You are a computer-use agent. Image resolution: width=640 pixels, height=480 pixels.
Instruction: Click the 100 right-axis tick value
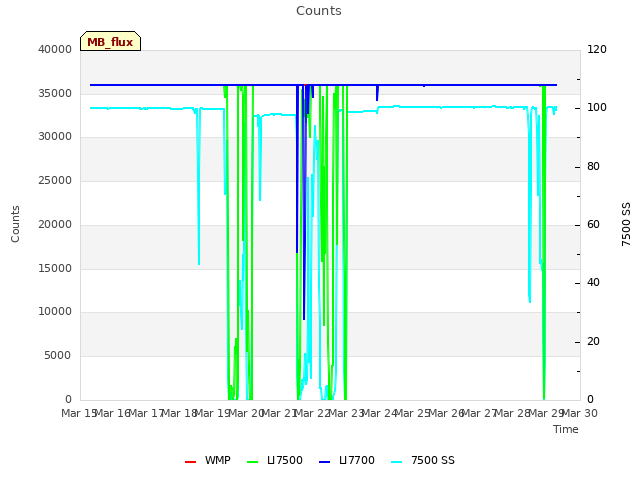597,108
